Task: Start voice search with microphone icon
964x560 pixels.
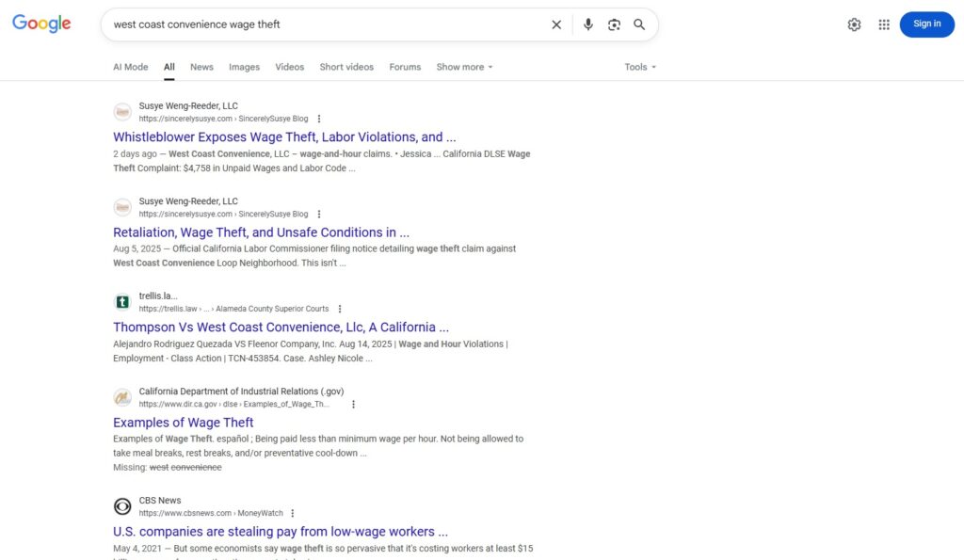Action: click(588, 24)
